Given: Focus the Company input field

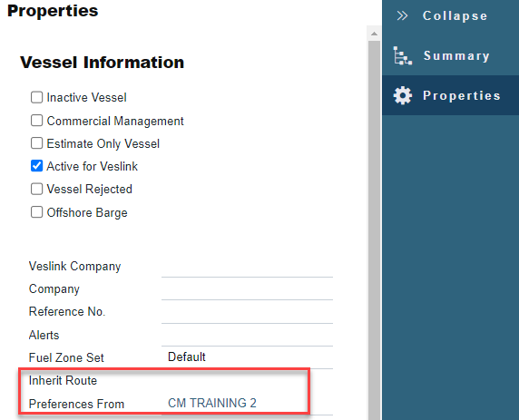Looking at the screenshot, I should tap(247, 289).
